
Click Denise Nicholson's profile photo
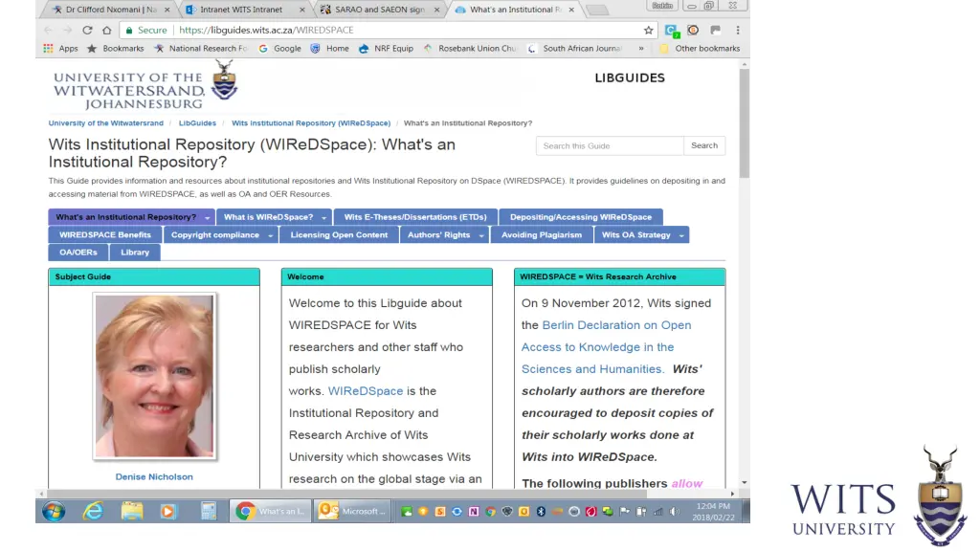(x=154, y=376)
